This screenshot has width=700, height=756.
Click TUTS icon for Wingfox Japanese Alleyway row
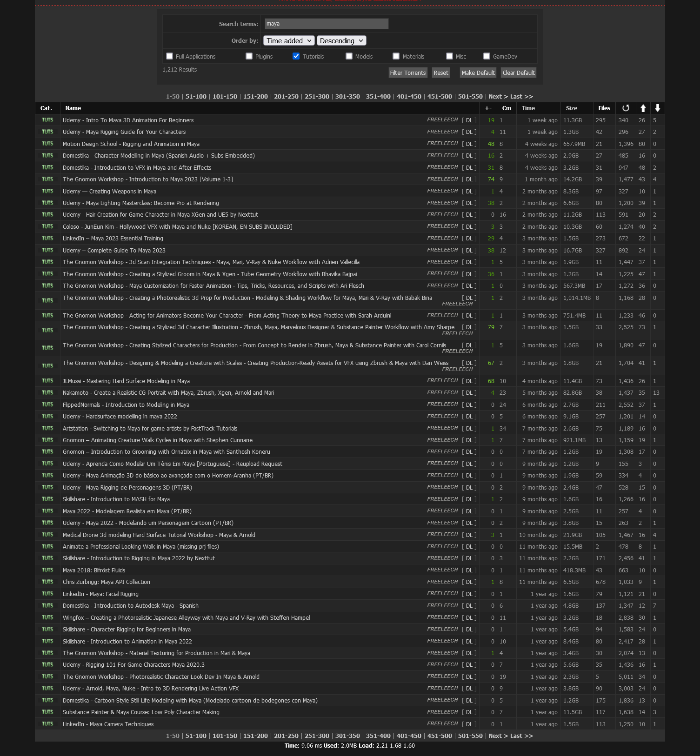(x=47, y=617)
